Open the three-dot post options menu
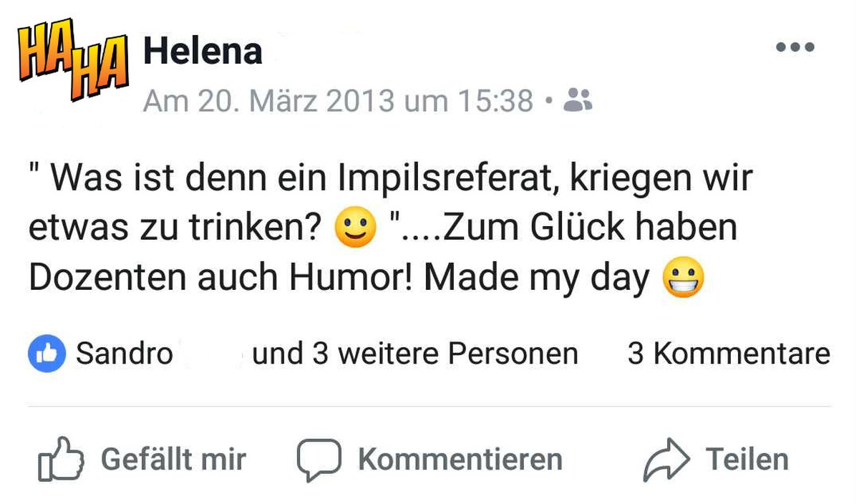859x504 pixels. click(x=795, y=48)
